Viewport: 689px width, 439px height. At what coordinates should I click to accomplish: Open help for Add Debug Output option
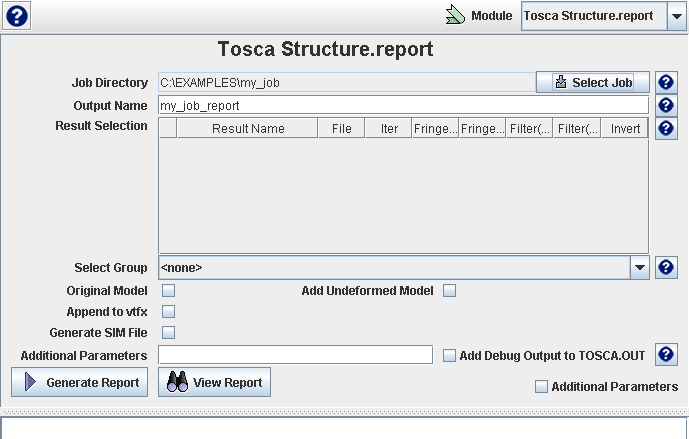click(666, 355)
